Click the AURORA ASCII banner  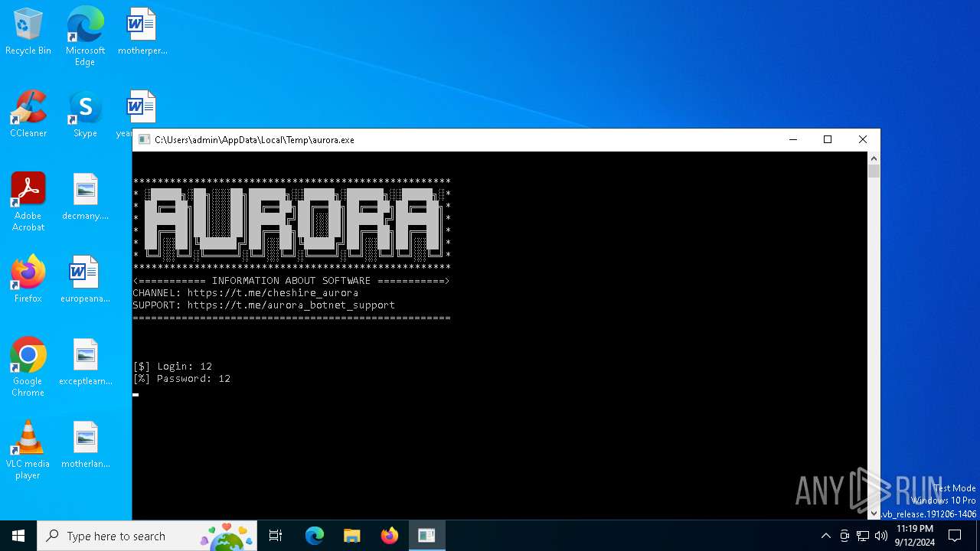292,224
